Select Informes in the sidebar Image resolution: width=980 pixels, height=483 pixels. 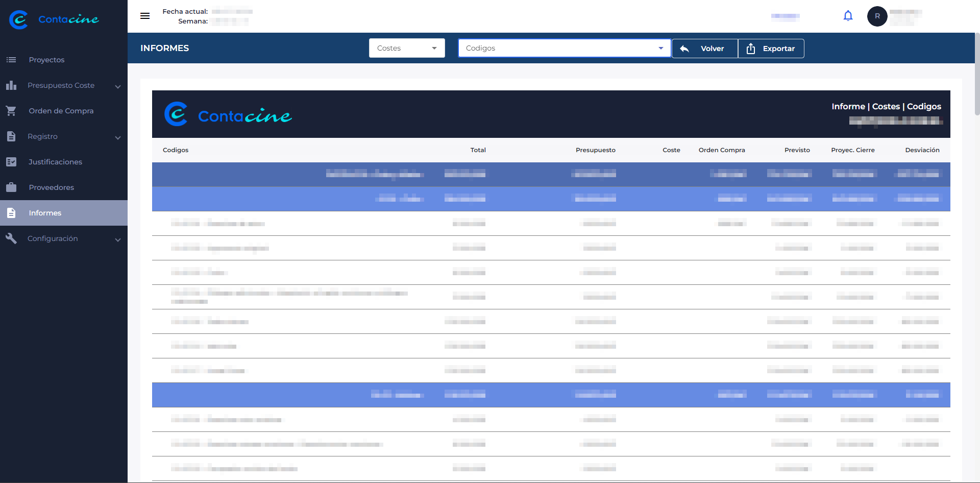click(45, 213)
